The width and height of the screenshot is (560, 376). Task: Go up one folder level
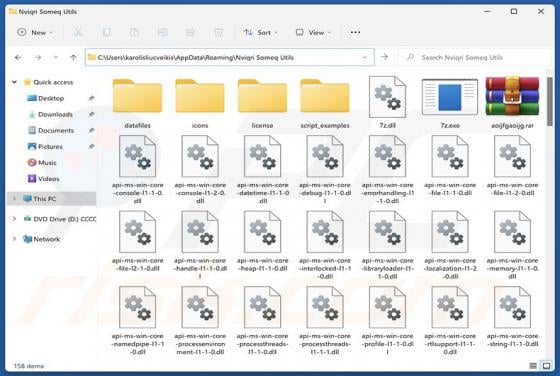(x=73, y=57)
